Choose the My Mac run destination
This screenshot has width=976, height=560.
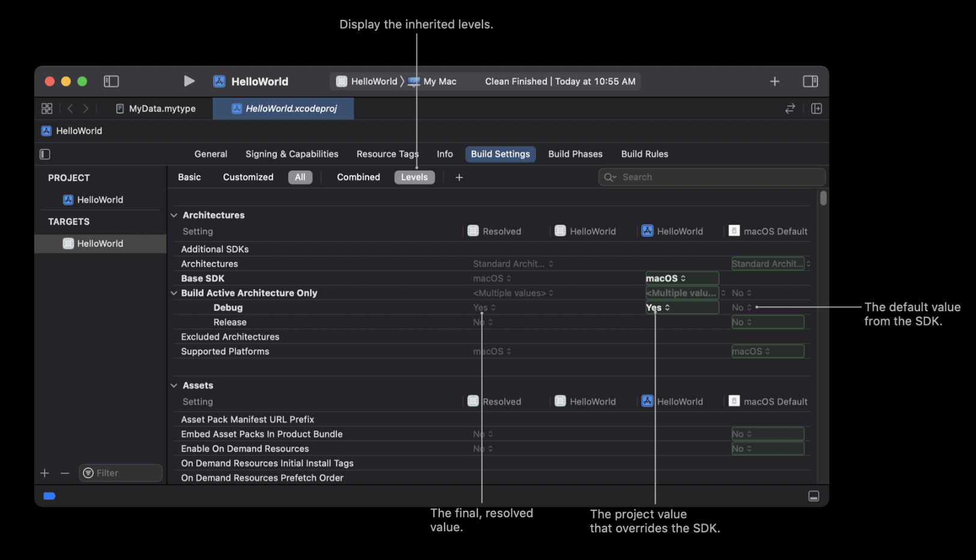coord(433,81)
